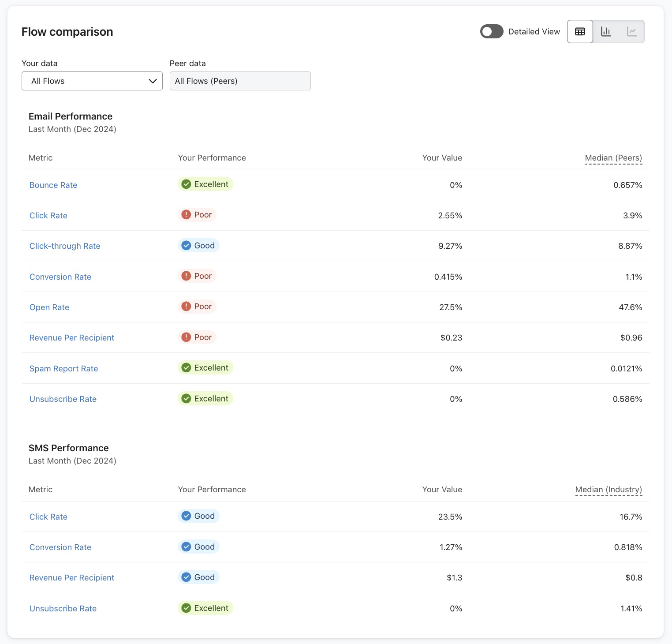
Task: Open the Click-through Rate metric link
Action: [65, 246]
